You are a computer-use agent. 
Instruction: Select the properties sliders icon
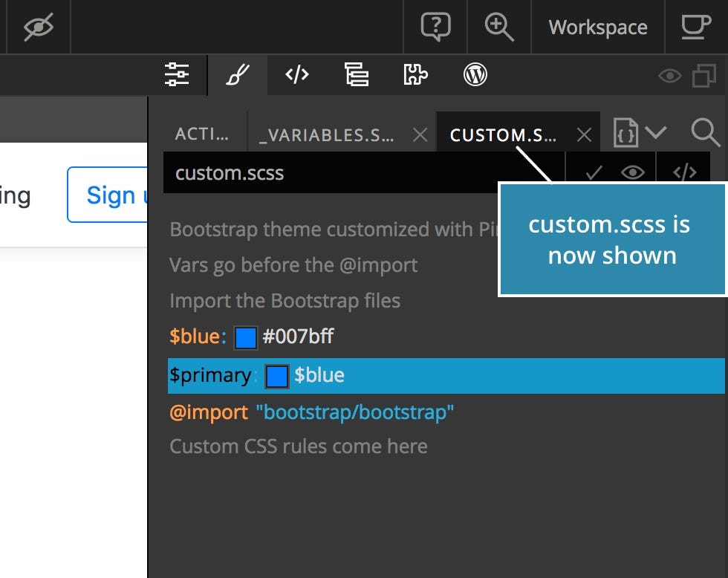coord(177,74)
